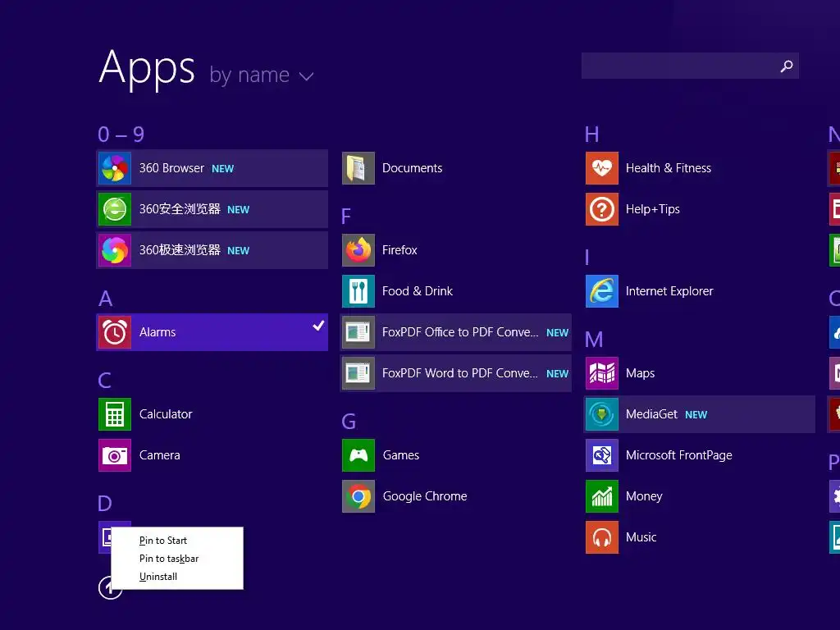Click the Help+Tips question mark icon
This screenshot has width=840, height=630.
coord(602,209)
